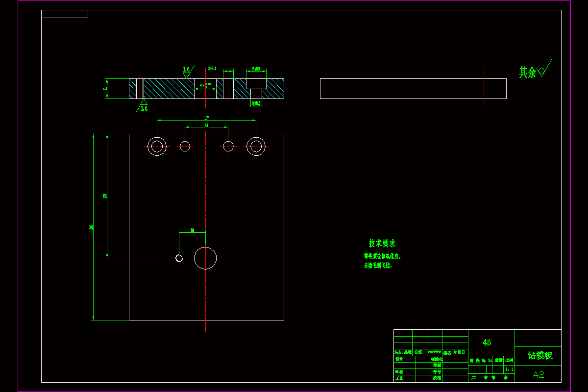Select the inner-right small hole on top row
This screenshot has width=588, height=392.
point(228,146)
